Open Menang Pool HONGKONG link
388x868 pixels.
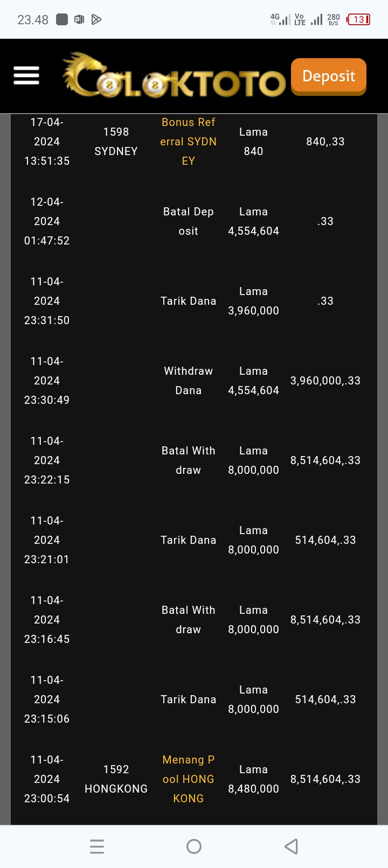click(x=188, y=779)
